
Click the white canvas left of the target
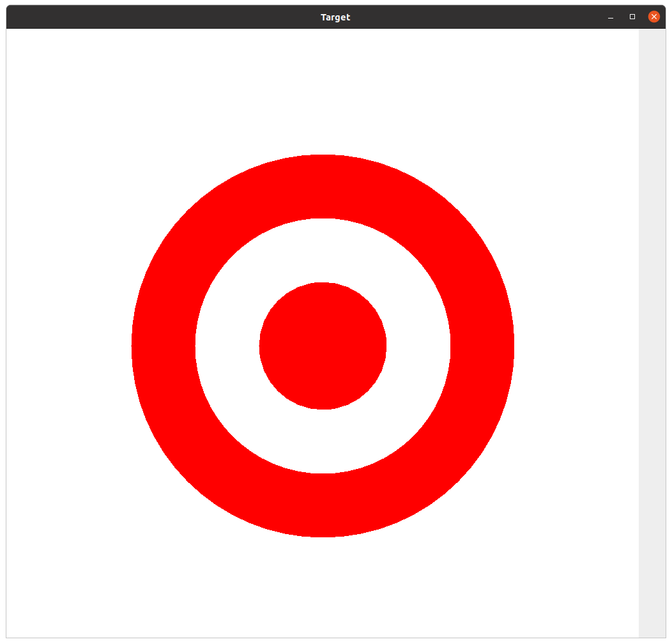coord(67,346)
